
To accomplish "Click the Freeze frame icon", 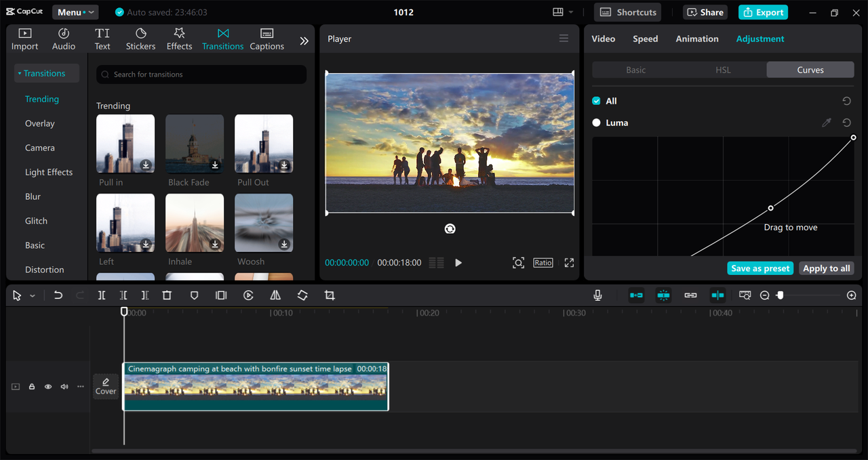I will [221, 295].
